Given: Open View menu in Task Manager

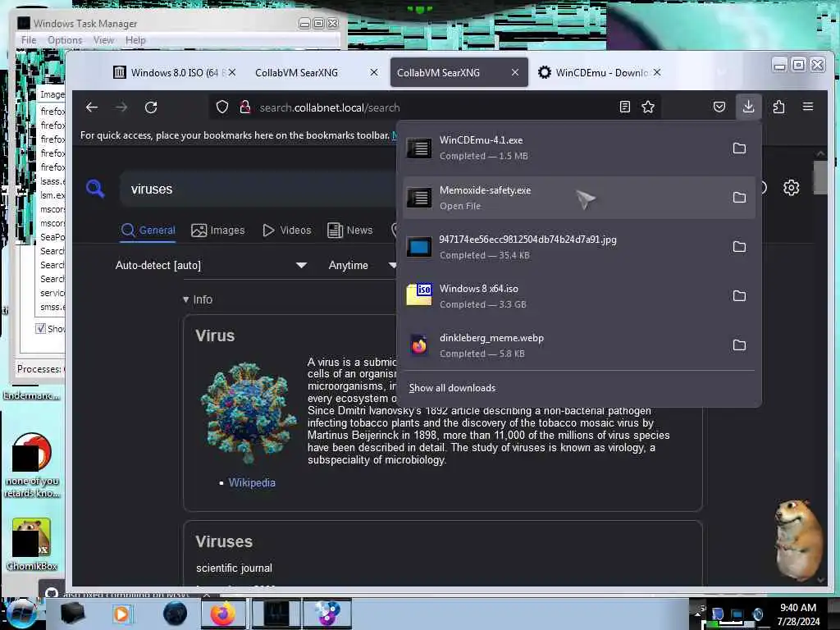Looking at the screenshot, I should 103,40.
